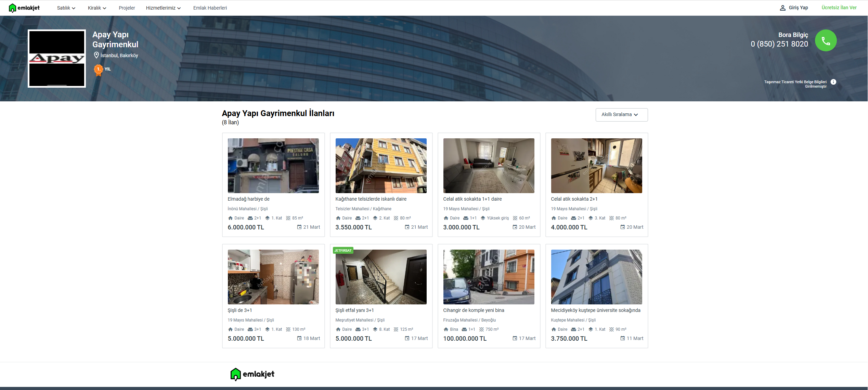Go to Emlak Haberleri

210,8
